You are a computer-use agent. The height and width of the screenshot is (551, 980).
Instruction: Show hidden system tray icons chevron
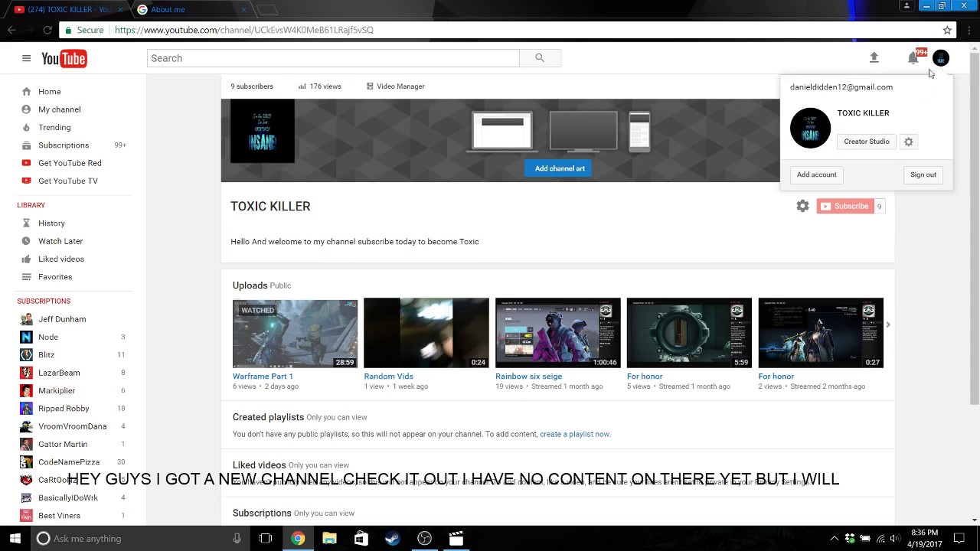(x=834, y=539)
